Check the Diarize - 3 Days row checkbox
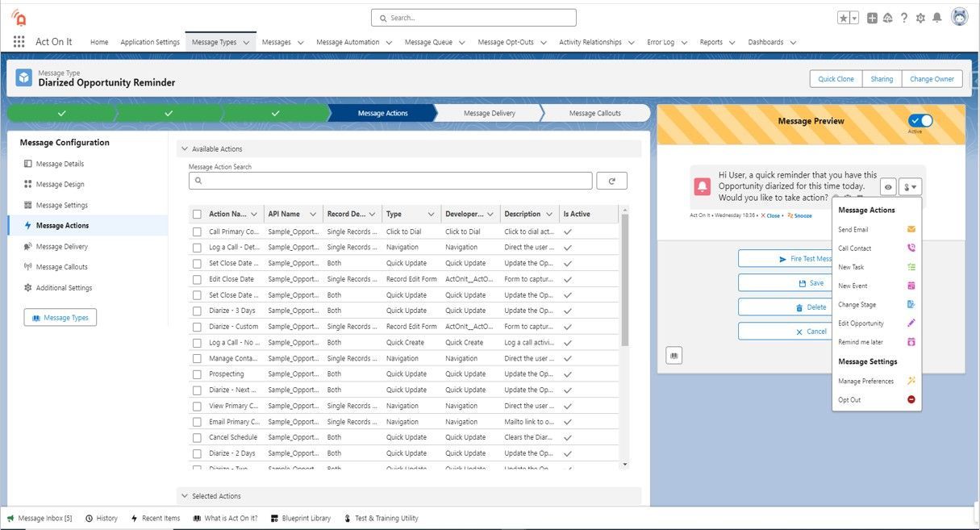Viewport: 980px width, 530px height. tap(197, 311)
